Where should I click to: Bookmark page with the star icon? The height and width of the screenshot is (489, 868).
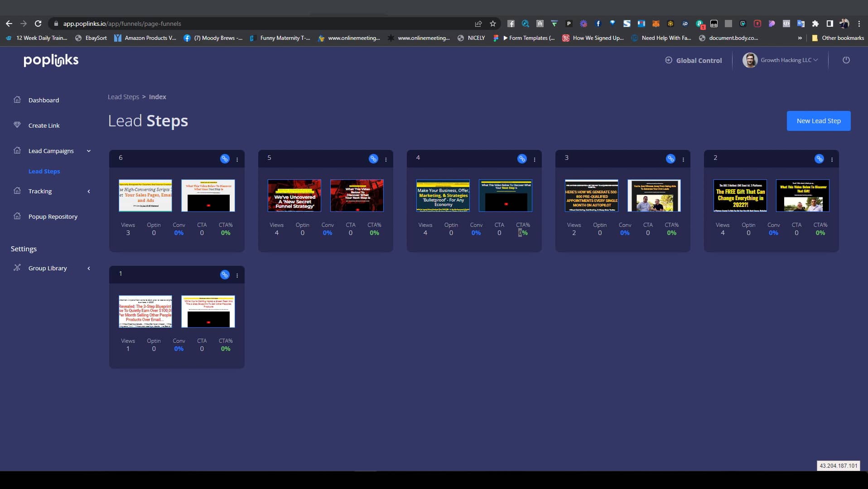(x=493, y=24)
